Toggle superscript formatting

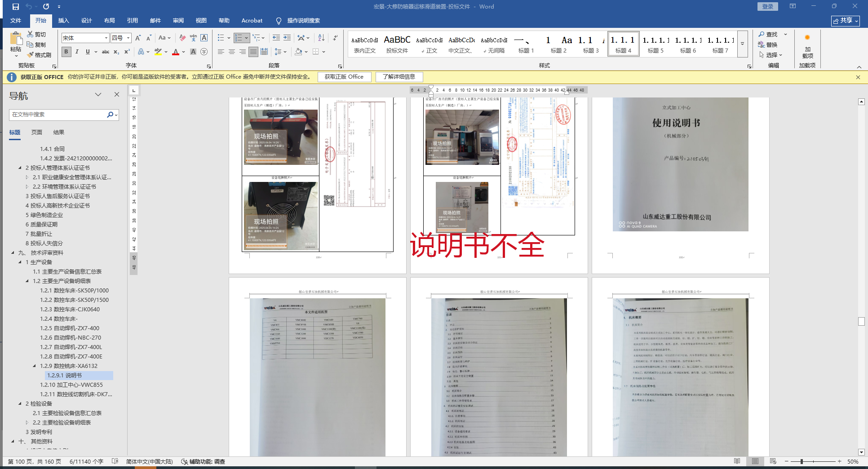(x=127, y=52)
